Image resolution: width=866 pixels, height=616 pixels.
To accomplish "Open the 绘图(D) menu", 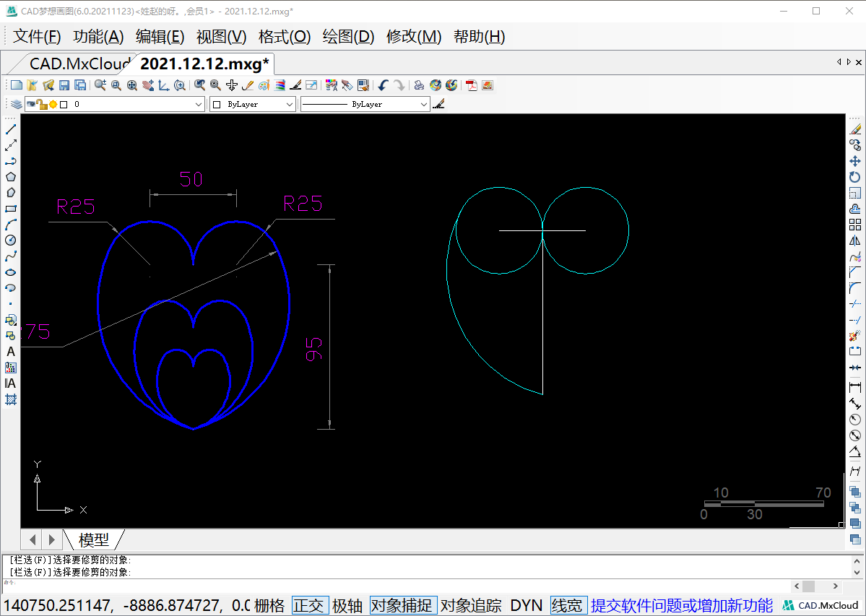I will 349,36.
